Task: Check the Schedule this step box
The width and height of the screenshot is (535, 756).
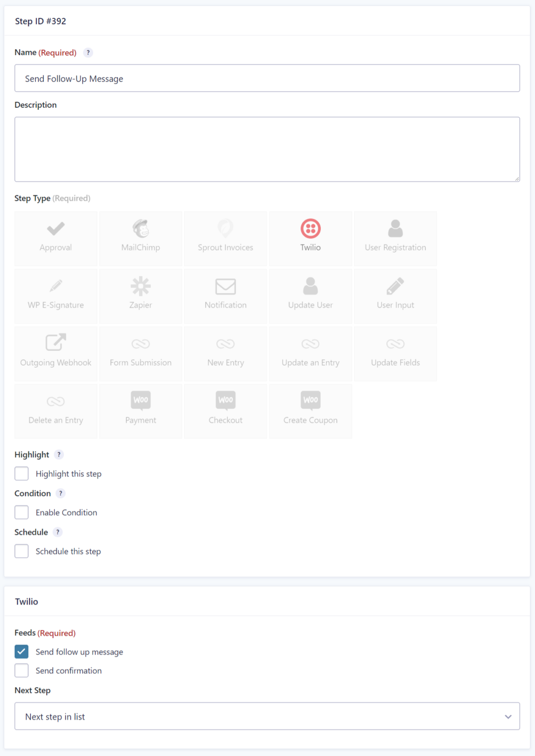Action: pos(22,551)
